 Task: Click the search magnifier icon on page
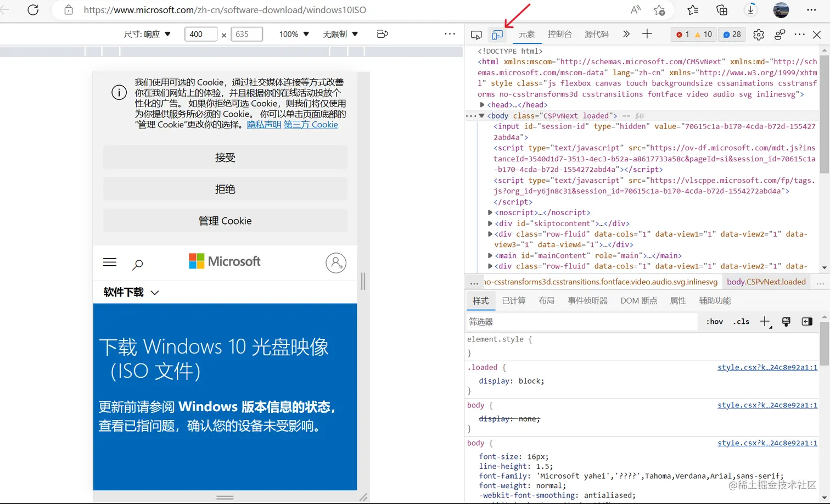tap(138, 264)
